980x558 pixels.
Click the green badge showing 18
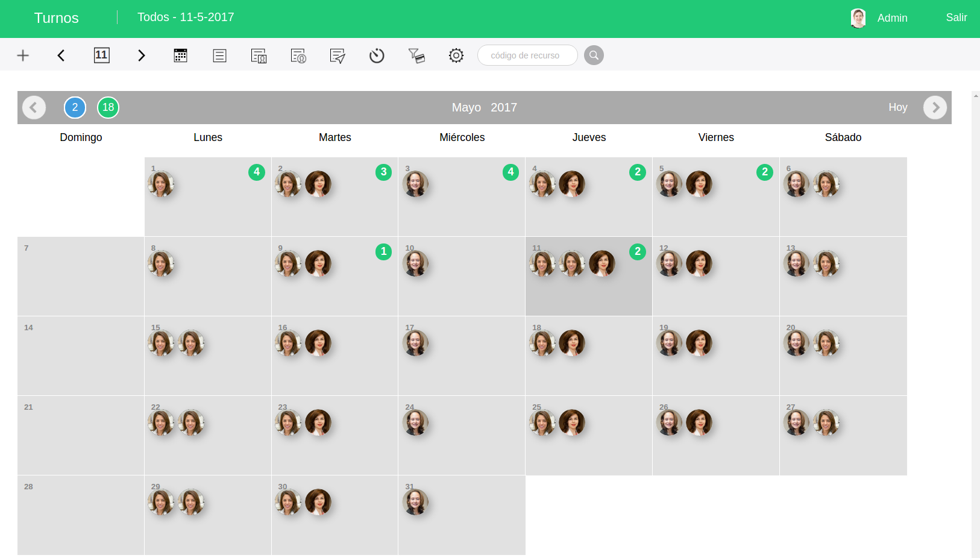tap(108, 108)
